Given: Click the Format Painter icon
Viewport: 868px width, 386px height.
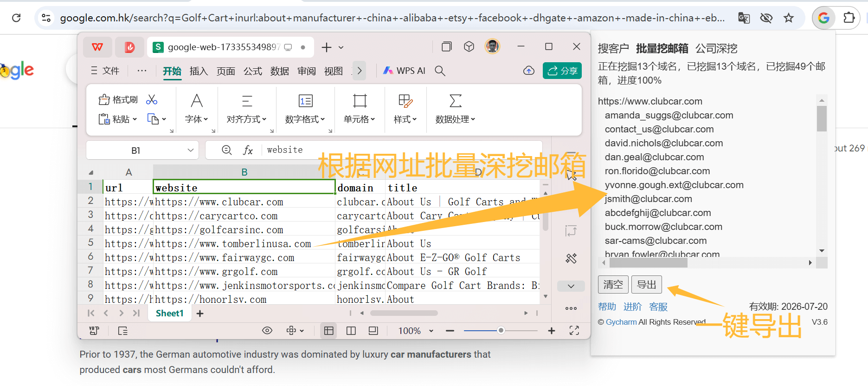Looking at the screenshot, I should pyautogui.click(x=118, y=99).
